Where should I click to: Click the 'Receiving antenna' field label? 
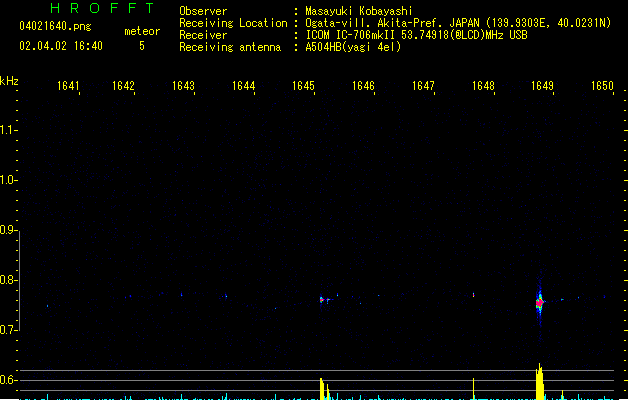[x=230, y=47]
